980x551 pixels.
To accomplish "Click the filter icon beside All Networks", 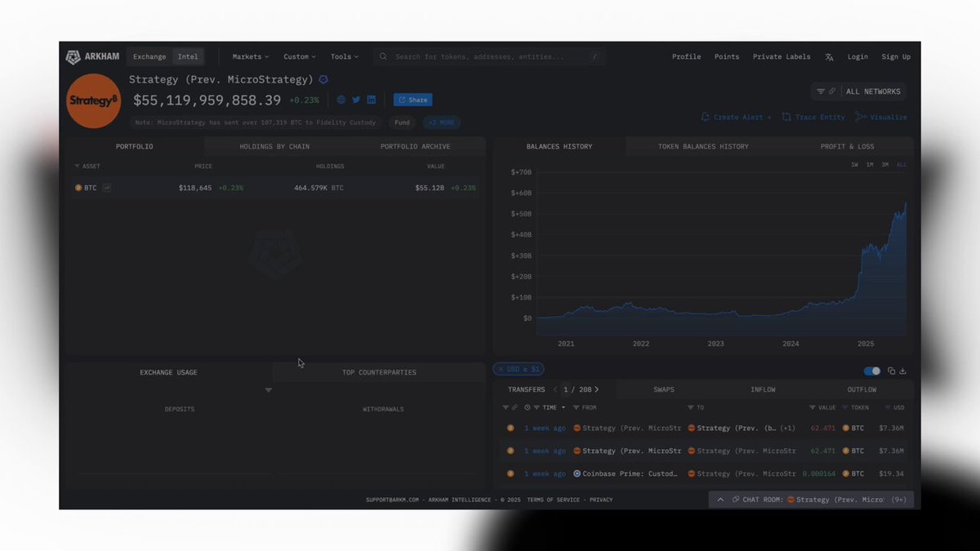I will (x=821, y=91).
